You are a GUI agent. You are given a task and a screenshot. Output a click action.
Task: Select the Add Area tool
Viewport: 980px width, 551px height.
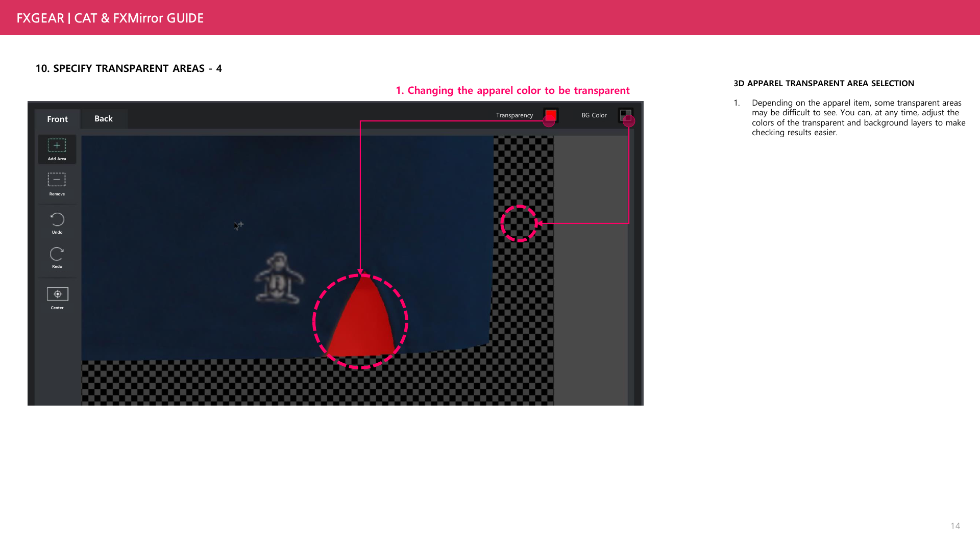coord(57,149)
